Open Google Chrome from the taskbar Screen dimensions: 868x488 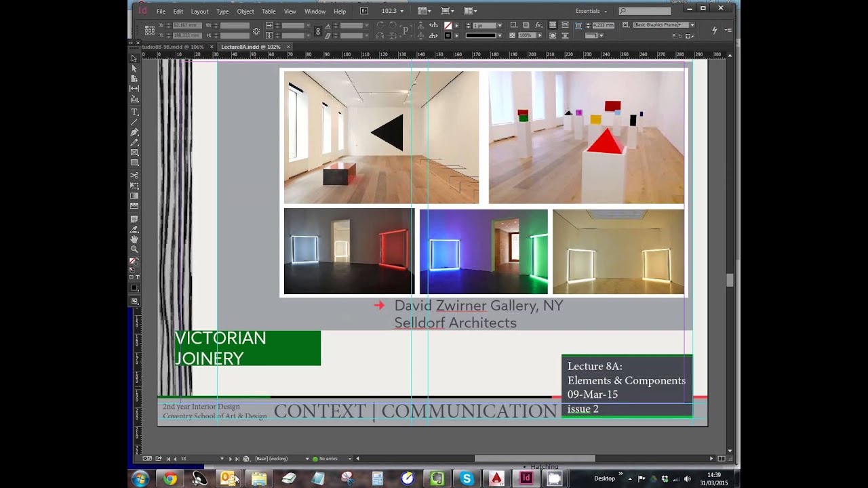(170, 479)
